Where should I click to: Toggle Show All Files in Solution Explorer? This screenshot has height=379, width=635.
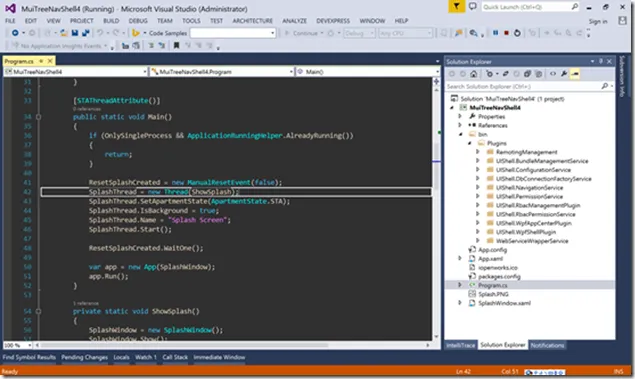[x=538, y=74]
